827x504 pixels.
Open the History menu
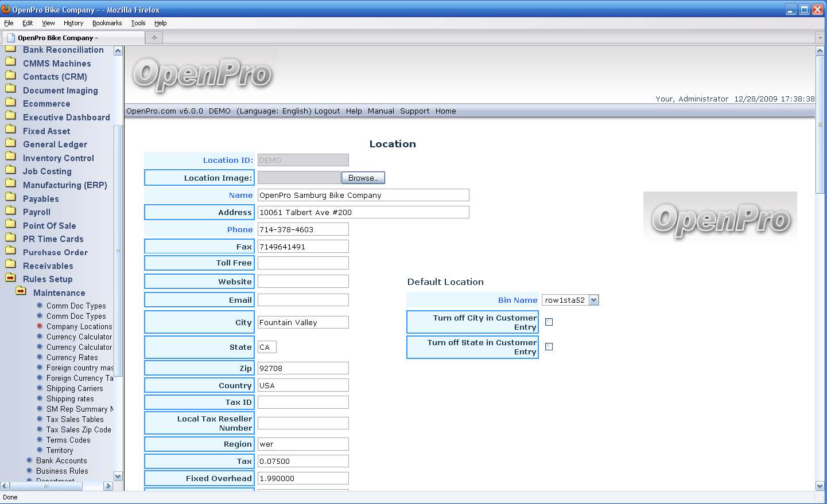(73, 24)
